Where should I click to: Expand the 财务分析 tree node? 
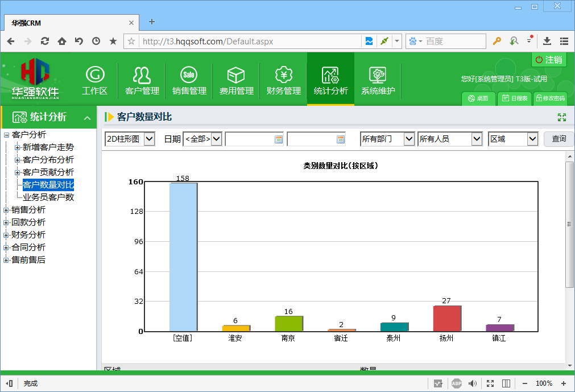(6, 235)
